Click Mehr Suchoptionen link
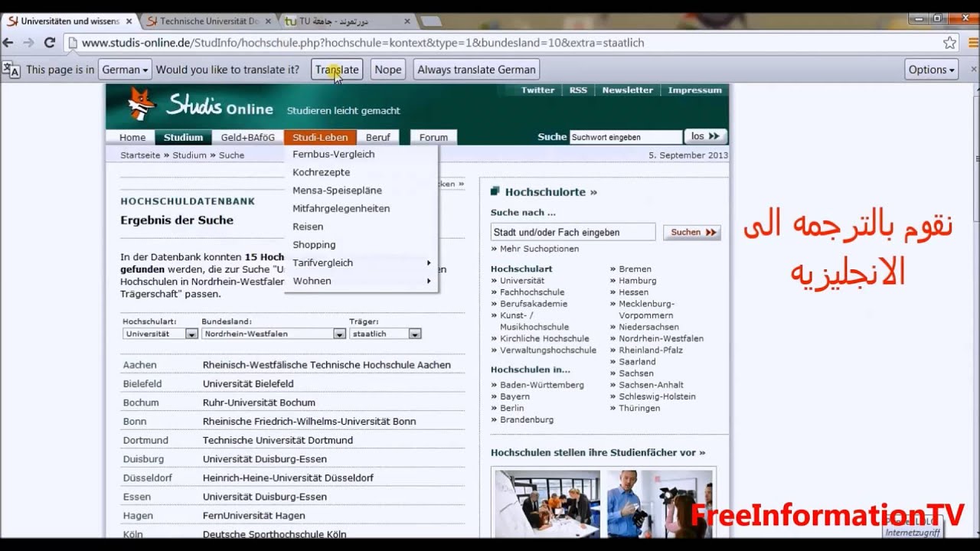This screenshot has width=980, height=551. (539, 249)
